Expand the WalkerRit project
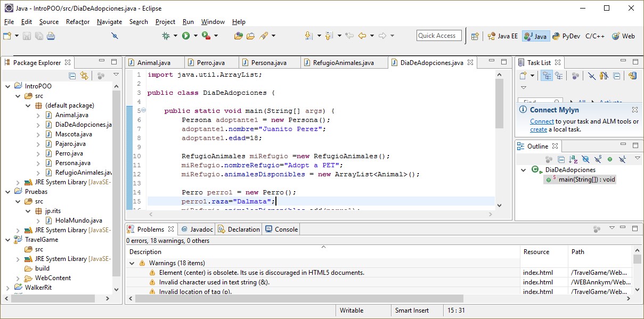This screenshot has height=319, width=644. pyautogui.click(x=7, y=288)
